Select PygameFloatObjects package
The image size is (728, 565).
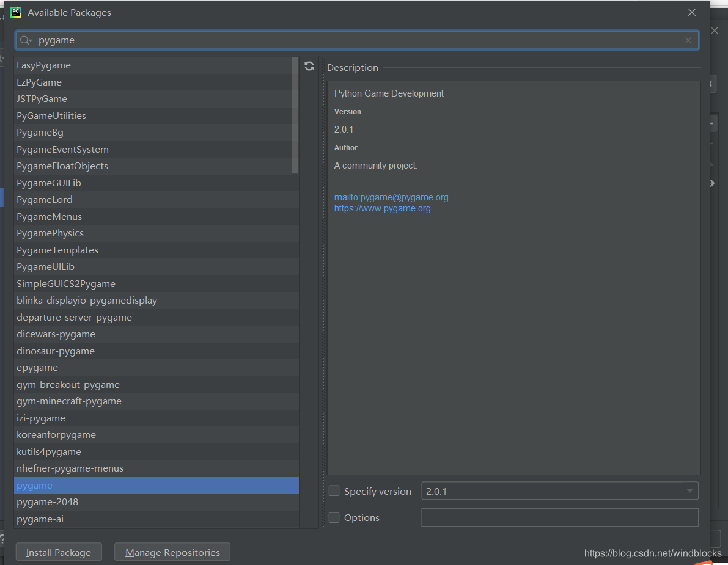point(156,166)
